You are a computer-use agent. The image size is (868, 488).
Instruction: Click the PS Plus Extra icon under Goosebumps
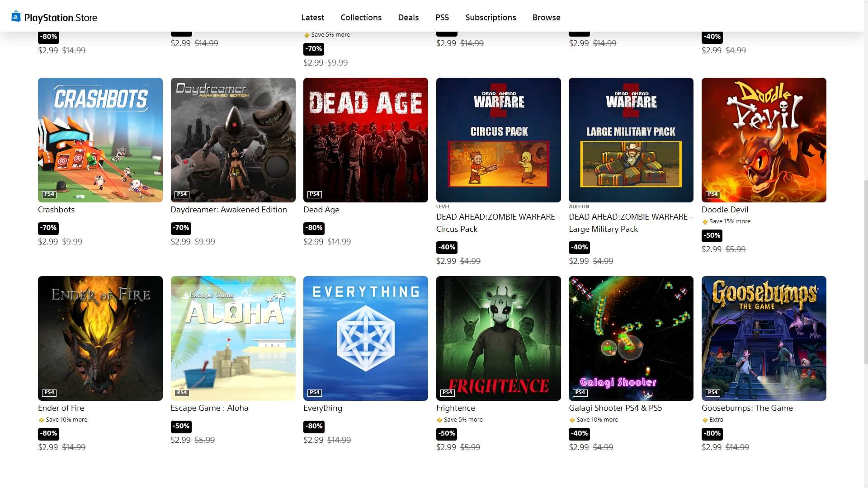[705, 420]
